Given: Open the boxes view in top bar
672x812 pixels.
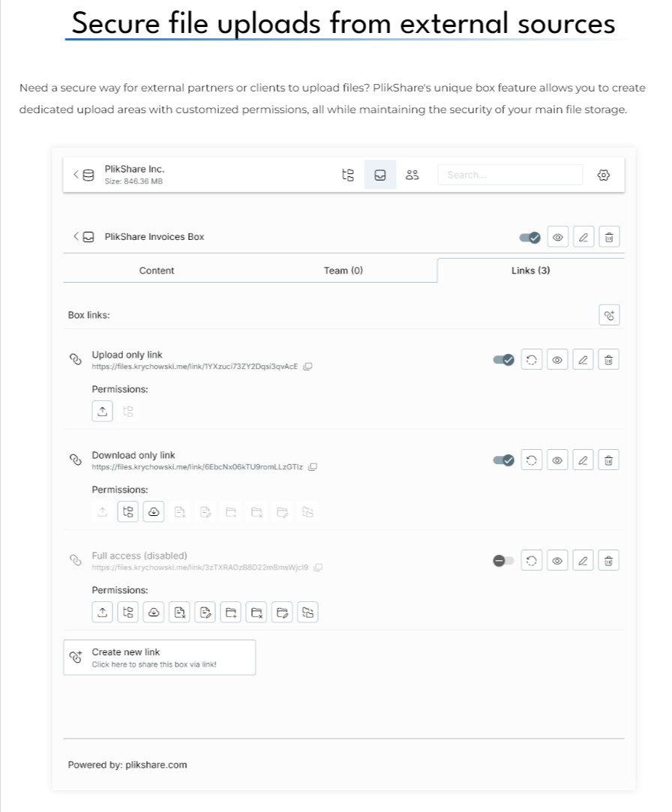Looking at the screenshot, I should coord(379,175).
